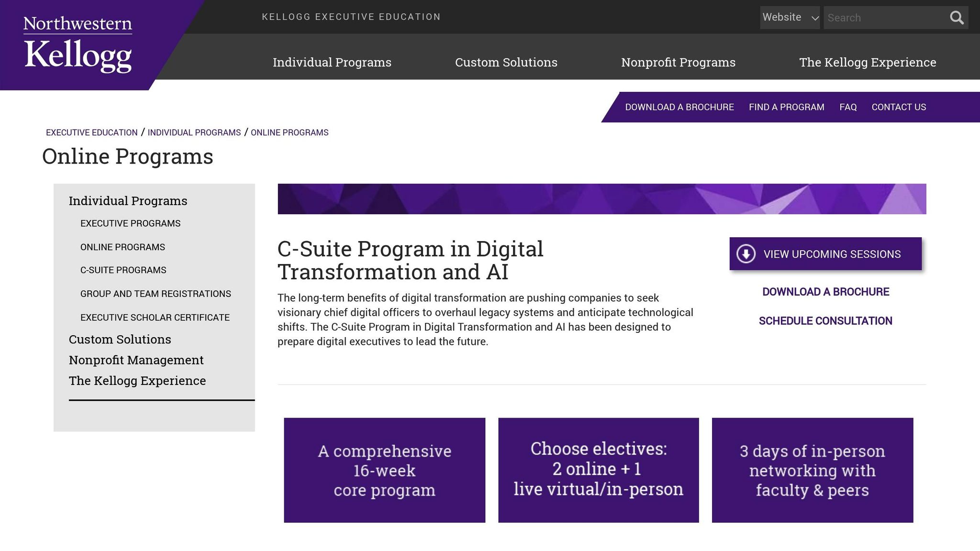The width and height of the screenshot is (980, 551).
Task: Click the 3 days in-person networking tile
Action: pyautogui.click(x=813, y=470)
